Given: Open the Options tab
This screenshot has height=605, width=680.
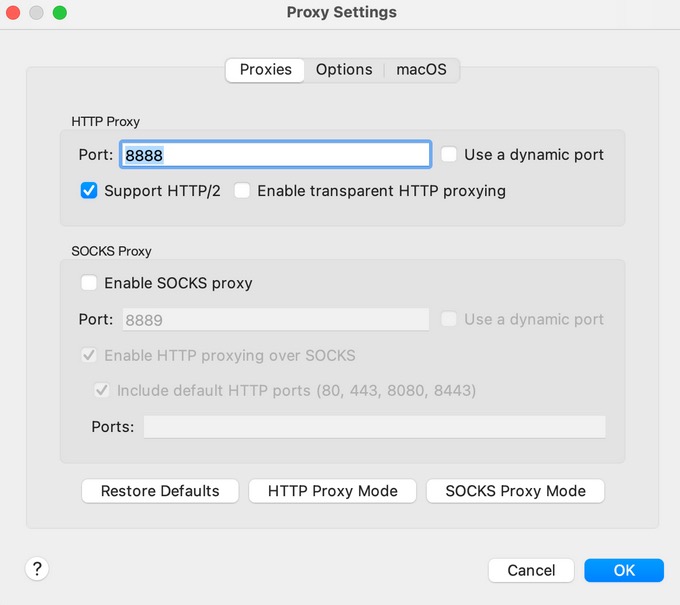Looking at the screenshot, I should (x=344, y=70).
